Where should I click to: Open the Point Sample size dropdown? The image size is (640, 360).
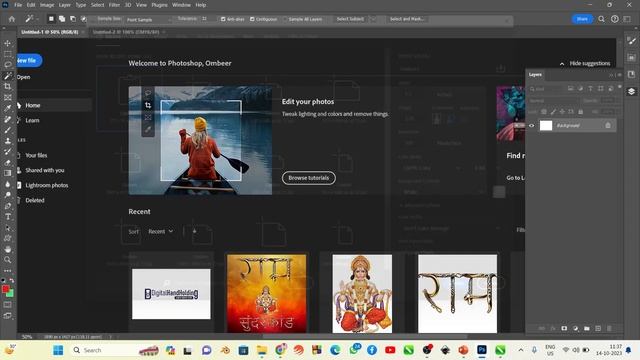pos(148,19)
